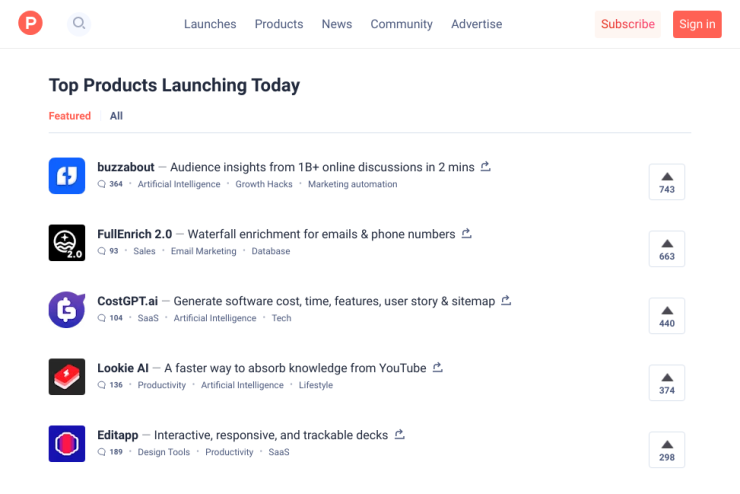Open Growth Hacks topic under buzzabout
740x494 pixels.
pyautogui.click(x=264, y=184)
